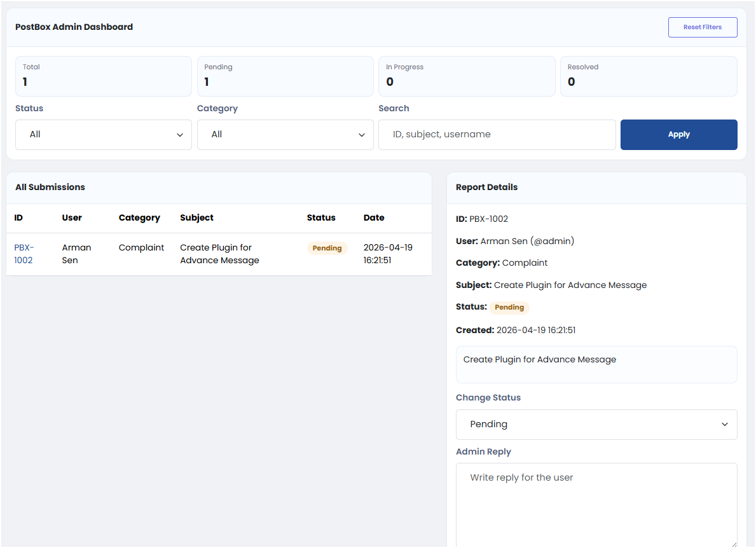Click the Category: Complaint detail line
The height and width of the screenshot is (548, 756).
click(502, 263)
